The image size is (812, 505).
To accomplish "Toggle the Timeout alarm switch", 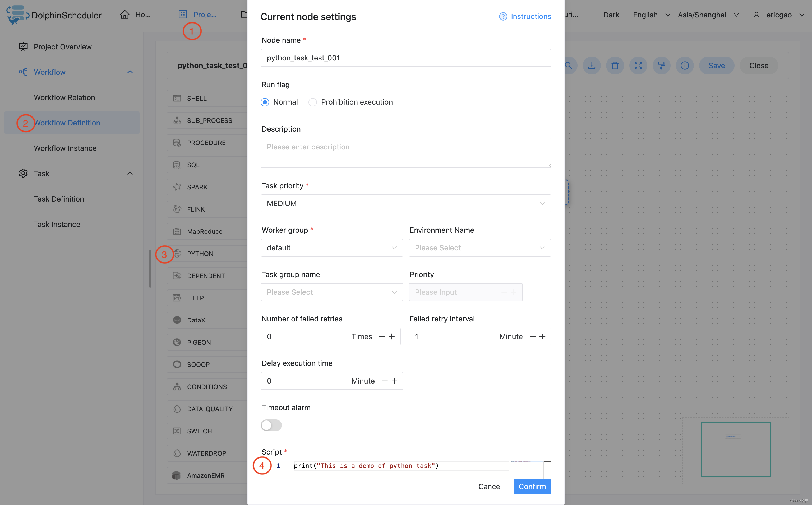I will [271, 425].
